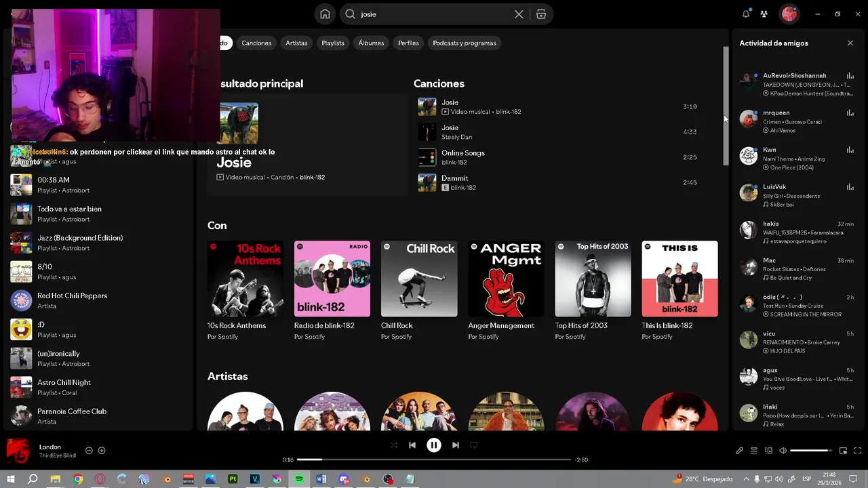Add London with the plus circle icon
Screen dimensions: 868x488
102,451
